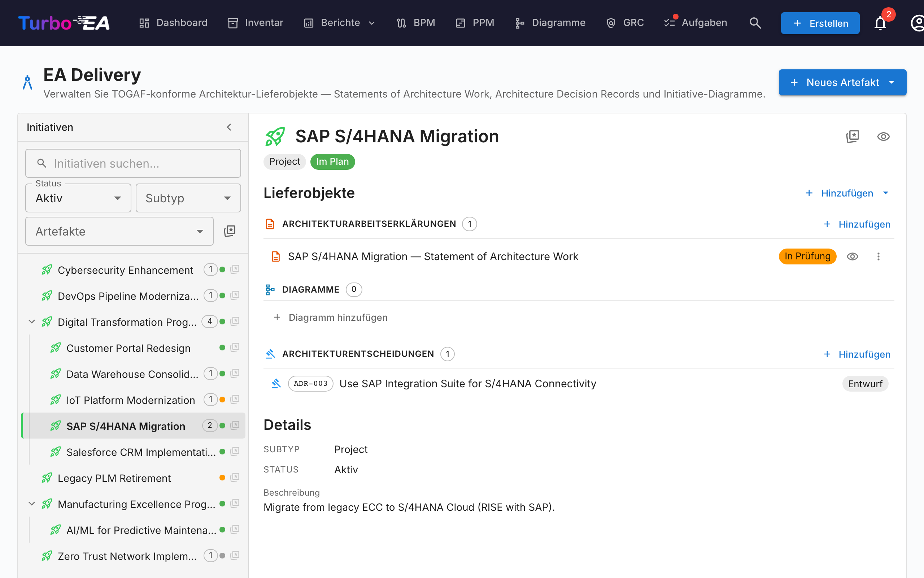The width and height of the screenshot is (924, 578).
Task: Click the In Prüfung status badge
Action: 807,256
